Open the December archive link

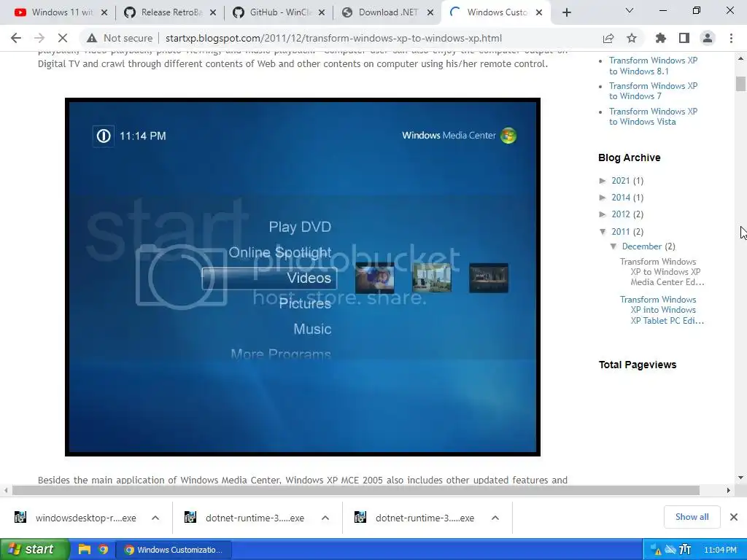[641, 246]
